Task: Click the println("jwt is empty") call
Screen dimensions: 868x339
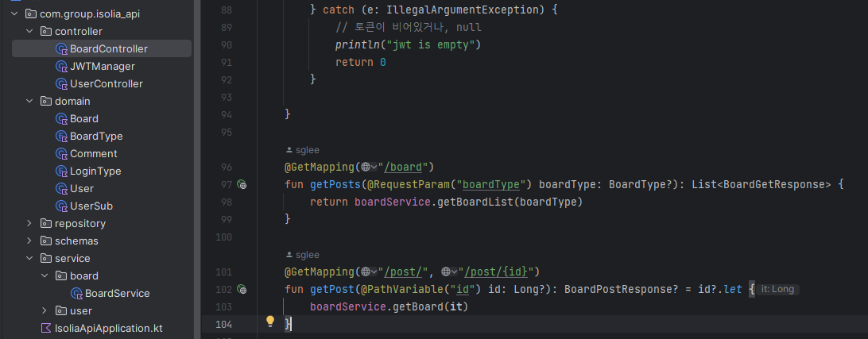Action: (408, 44)
